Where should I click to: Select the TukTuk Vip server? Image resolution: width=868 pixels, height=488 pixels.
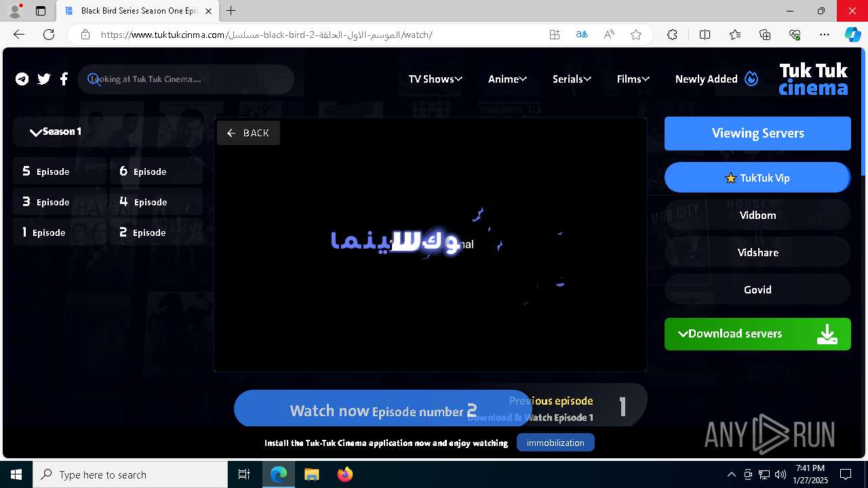pos(757,178)
